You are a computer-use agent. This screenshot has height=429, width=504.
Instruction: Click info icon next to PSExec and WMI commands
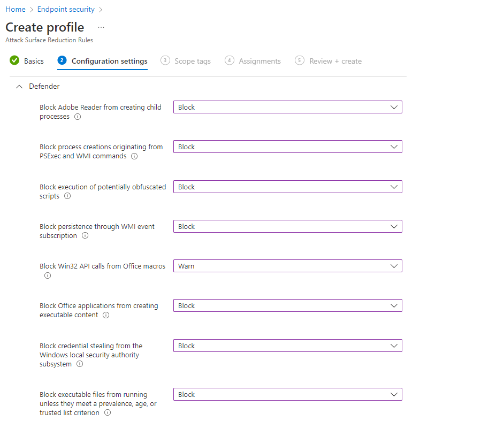(x=134, y=156)
